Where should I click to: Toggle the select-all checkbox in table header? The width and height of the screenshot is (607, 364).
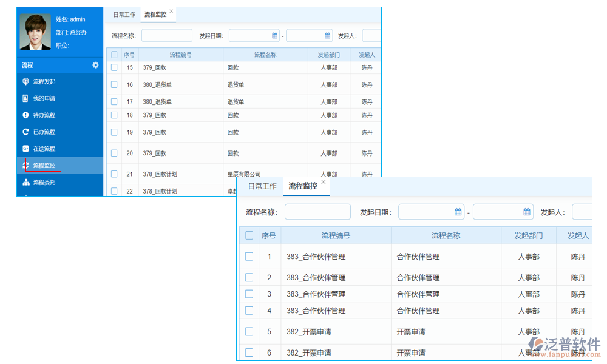click(x=114, y=55)
